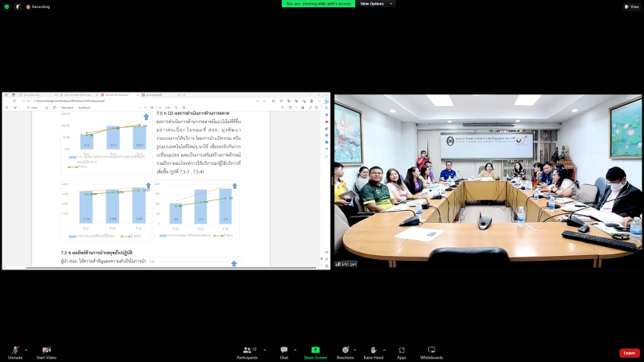The image size is (644, 362).
Task: Unmute the microphone
Action: coord(14,352)
